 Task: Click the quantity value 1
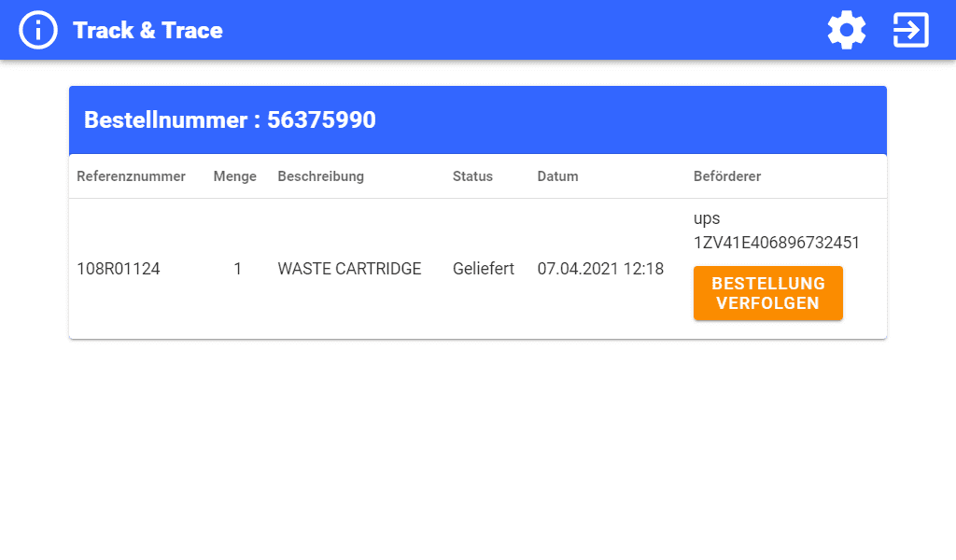point(237,269)
